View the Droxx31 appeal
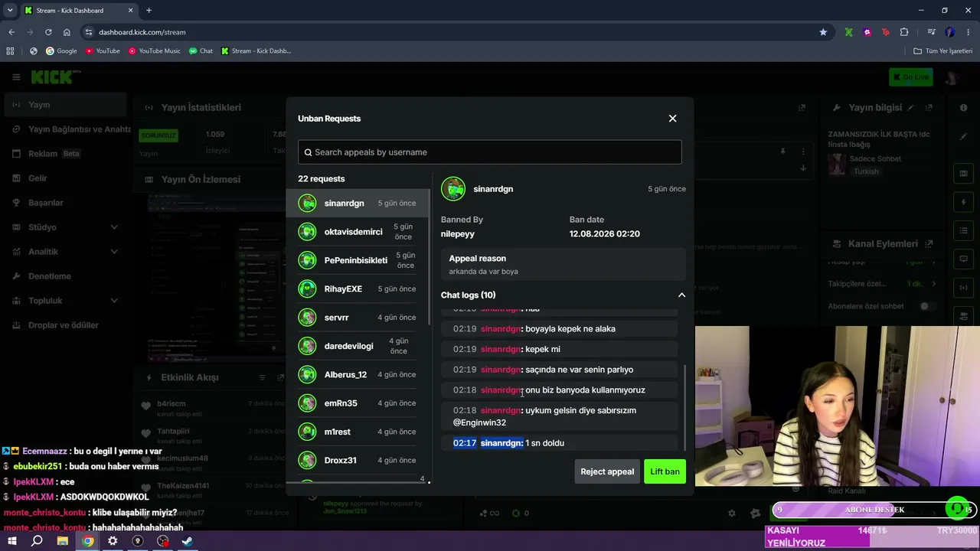This screenshot has width=980, height=551. pos(358,460)
